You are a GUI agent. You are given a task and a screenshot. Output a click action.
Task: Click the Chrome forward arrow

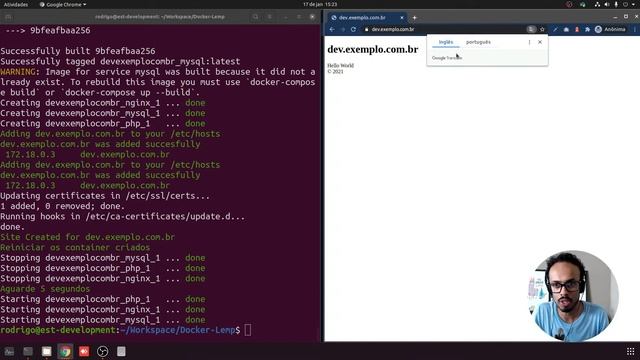343,29
